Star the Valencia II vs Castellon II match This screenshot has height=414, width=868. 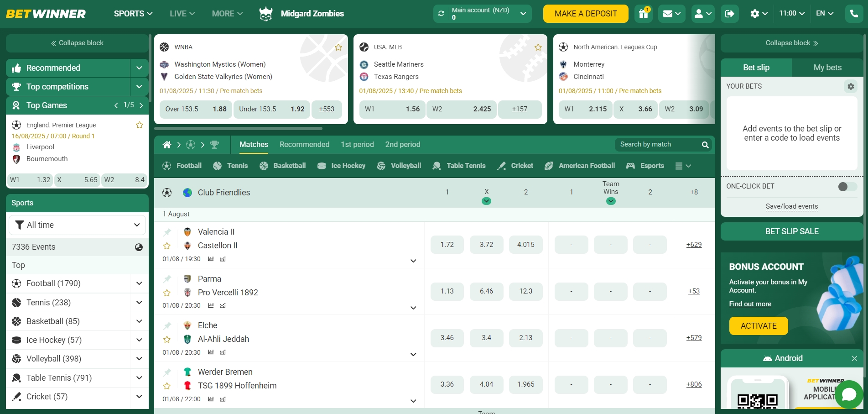[x=167, y=246]
